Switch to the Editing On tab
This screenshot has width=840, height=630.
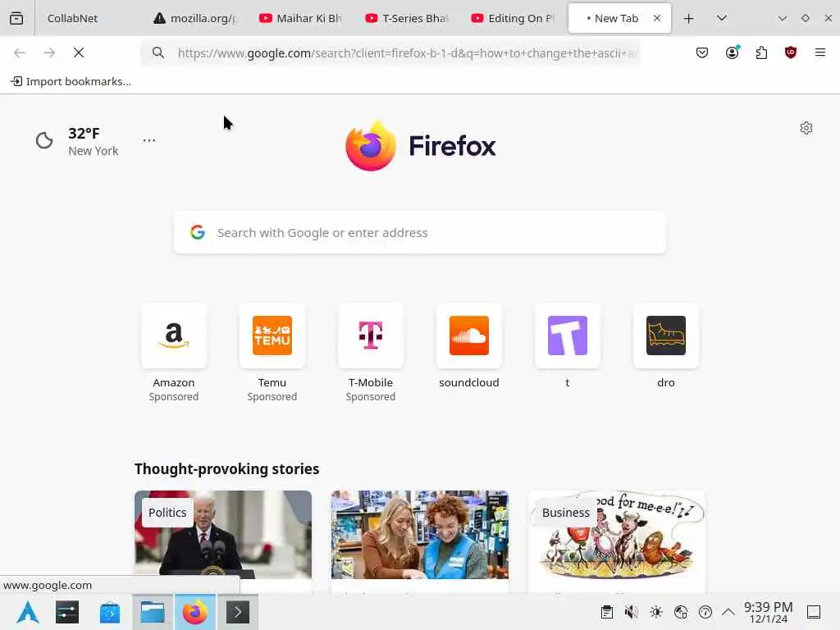point(514,18)
